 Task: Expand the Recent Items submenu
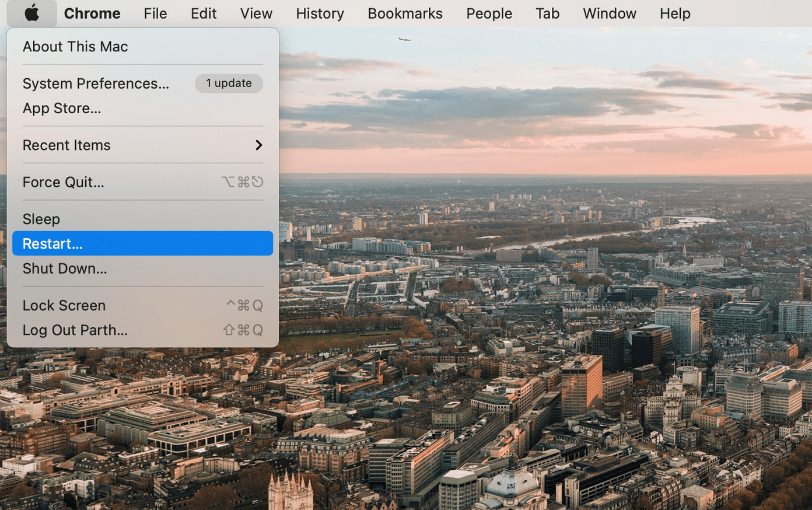[142, 145]
